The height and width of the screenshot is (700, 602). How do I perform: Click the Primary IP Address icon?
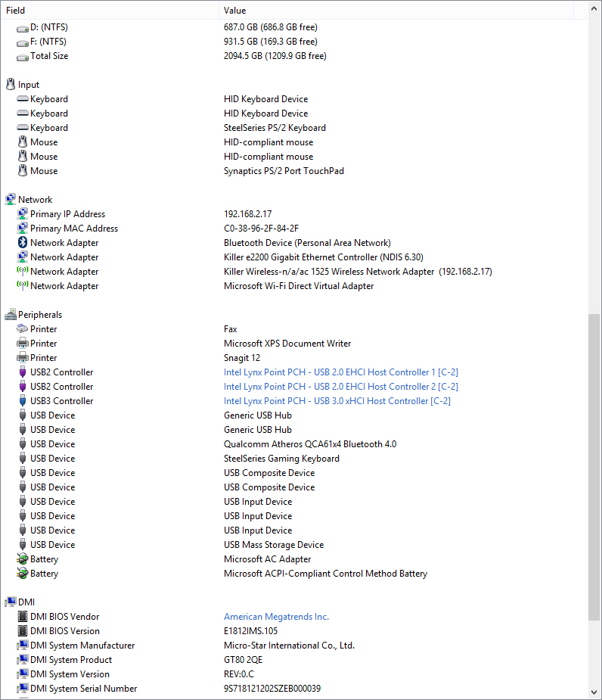(23, 213)
